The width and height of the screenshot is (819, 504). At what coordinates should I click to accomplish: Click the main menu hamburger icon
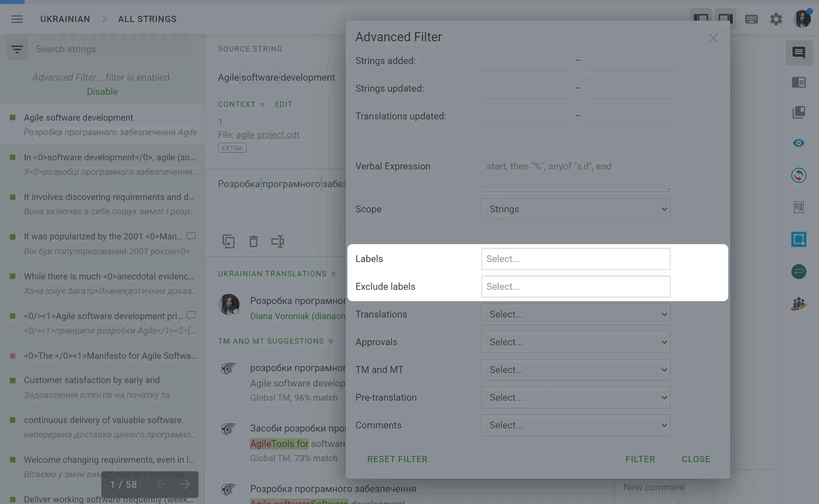point(17,19)
